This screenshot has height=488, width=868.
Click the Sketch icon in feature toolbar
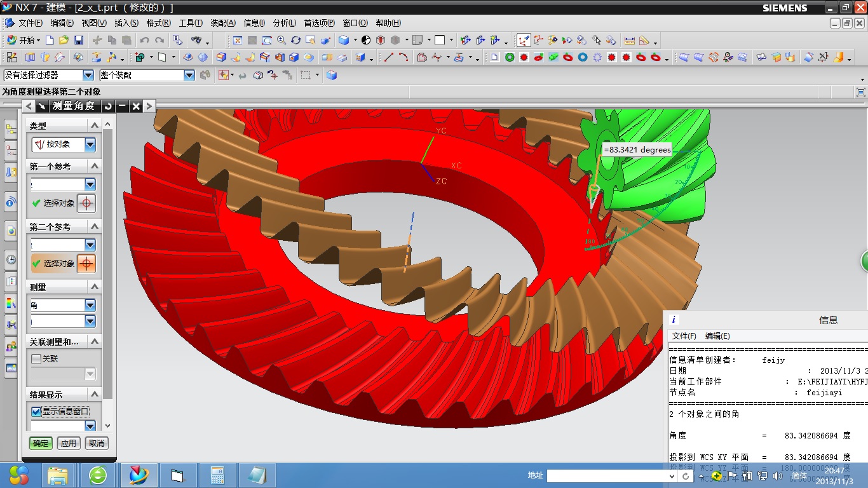click(x=11, y=57)
